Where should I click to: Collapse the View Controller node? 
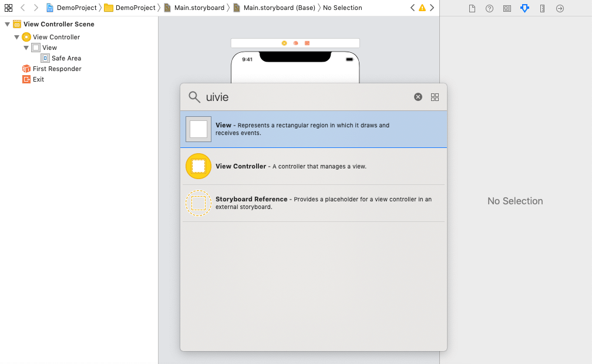16,36
